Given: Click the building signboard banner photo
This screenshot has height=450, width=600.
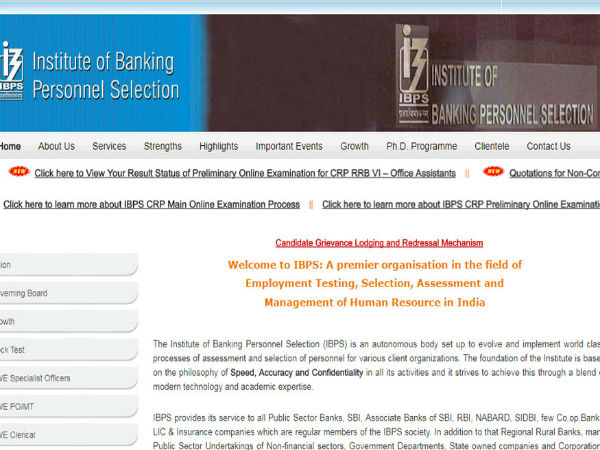Looking at the screenshot, I should coord(403,73).
